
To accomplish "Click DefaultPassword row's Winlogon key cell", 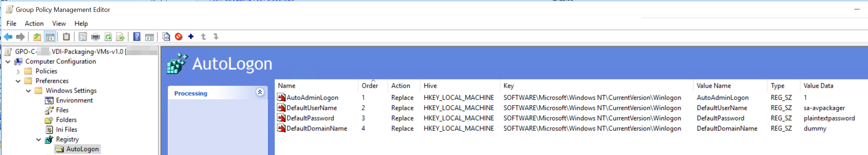I will pyautogui.click(x=592, y=118).
